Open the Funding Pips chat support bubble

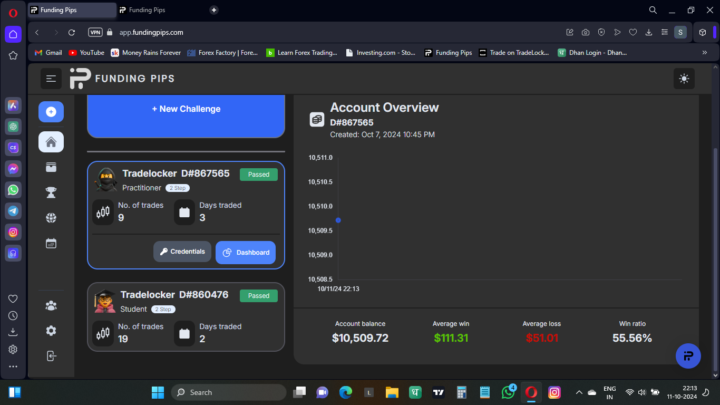688,356
